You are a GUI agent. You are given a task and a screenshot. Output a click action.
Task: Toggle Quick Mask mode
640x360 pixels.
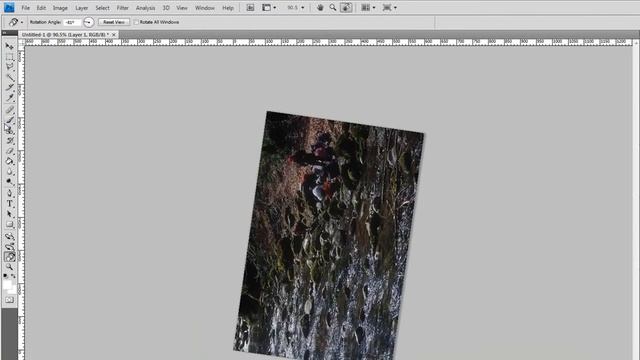click(x=9, y=300)
